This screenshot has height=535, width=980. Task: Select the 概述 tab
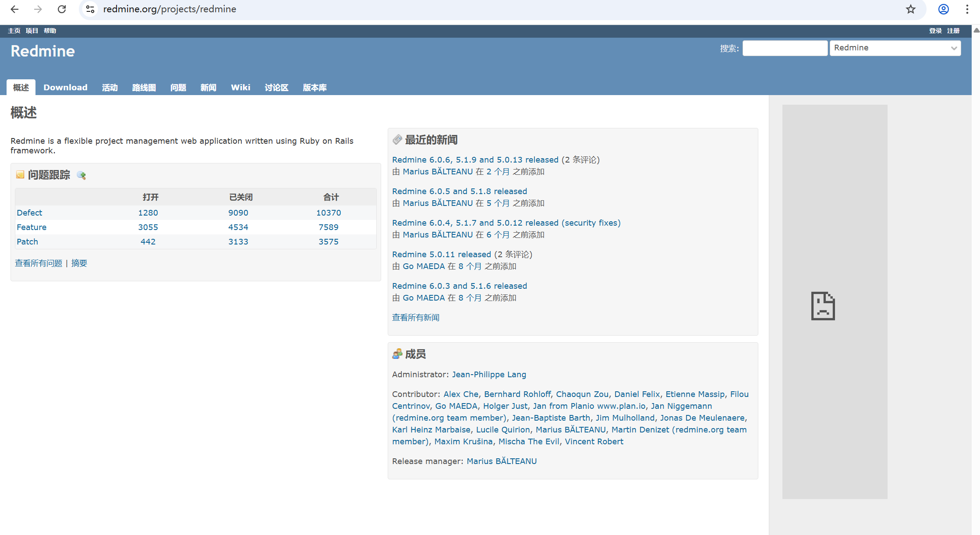[x=21, y=87]
